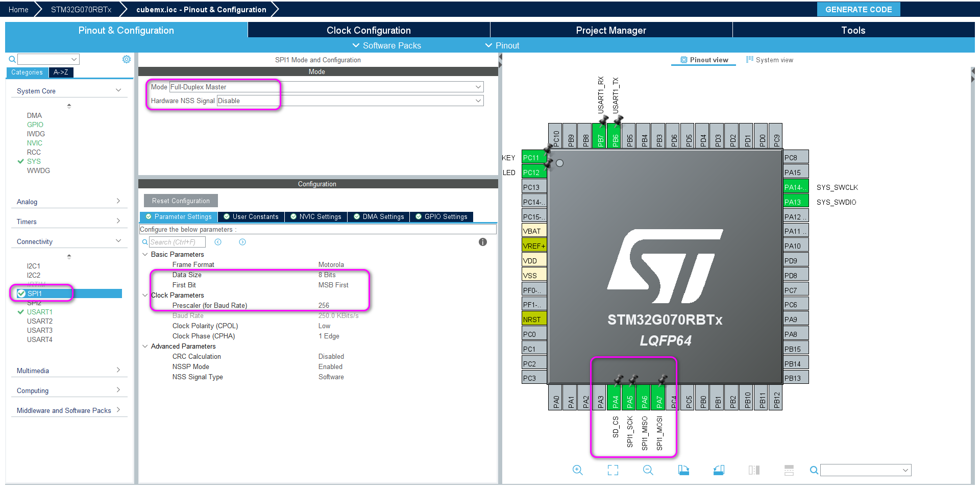Click the parameter search magnifier icon
This screenshot has height=490, width=980.
click(145, 242)
